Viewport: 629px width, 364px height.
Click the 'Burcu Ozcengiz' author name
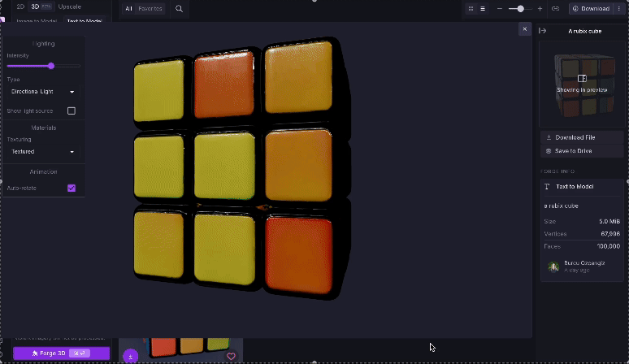tap(584, 263)
